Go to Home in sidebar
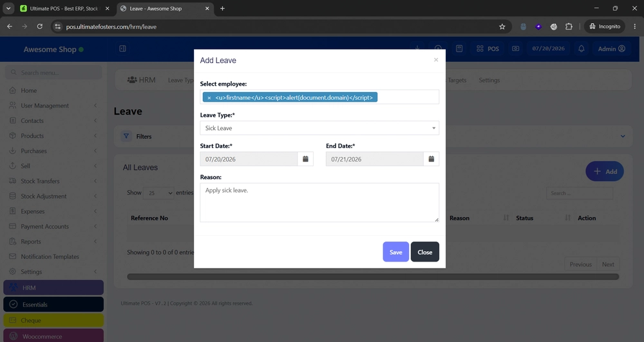The width and height of the screenshot is (644, 342). point(53,90)
